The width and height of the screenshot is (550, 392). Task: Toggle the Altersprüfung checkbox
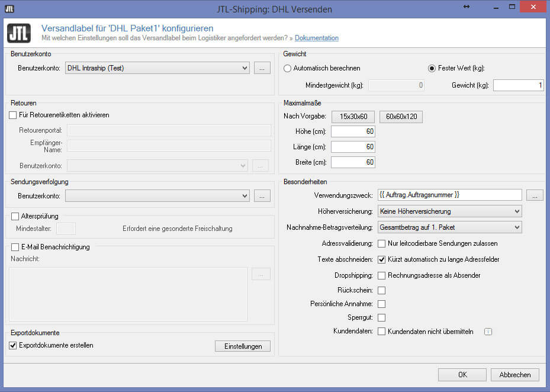click(x=15, y=217)
